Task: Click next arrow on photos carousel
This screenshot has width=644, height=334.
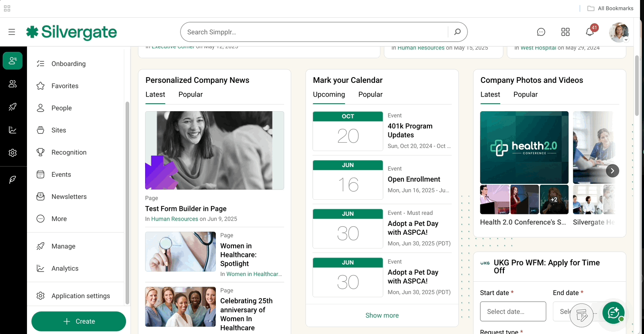Action: click(612, 171)
